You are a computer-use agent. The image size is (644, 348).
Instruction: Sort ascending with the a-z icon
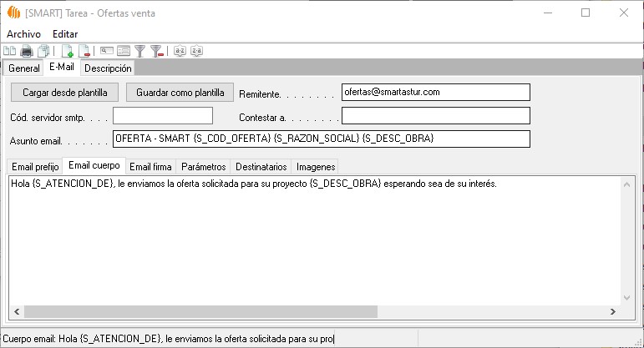[x=180, y=51]
